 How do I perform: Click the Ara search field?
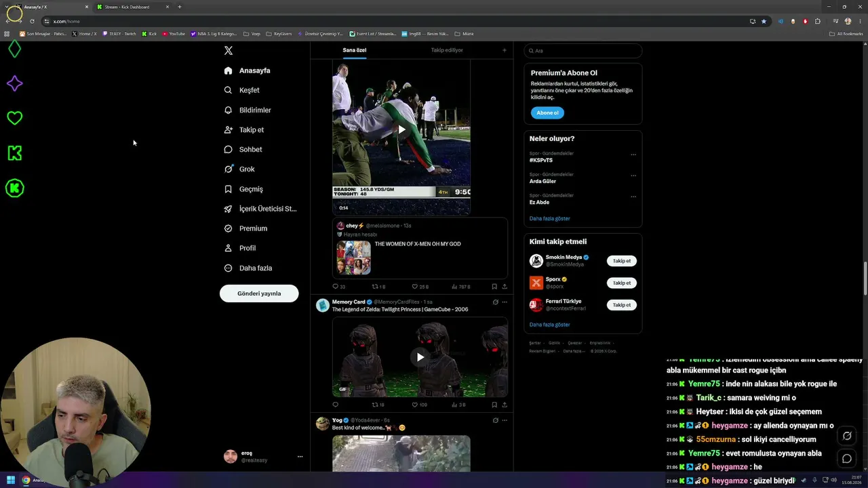583,51
